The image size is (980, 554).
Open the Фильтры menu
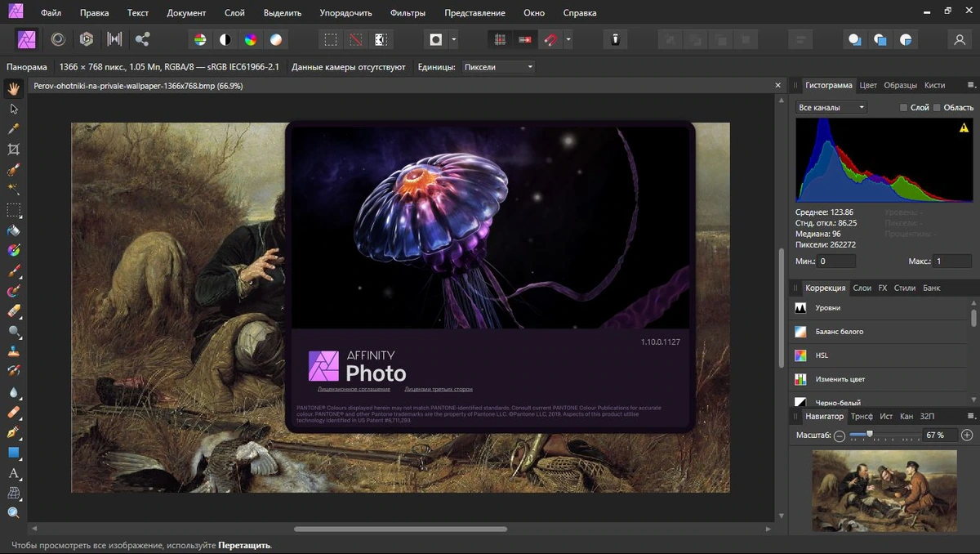click(x=408, y=13)
